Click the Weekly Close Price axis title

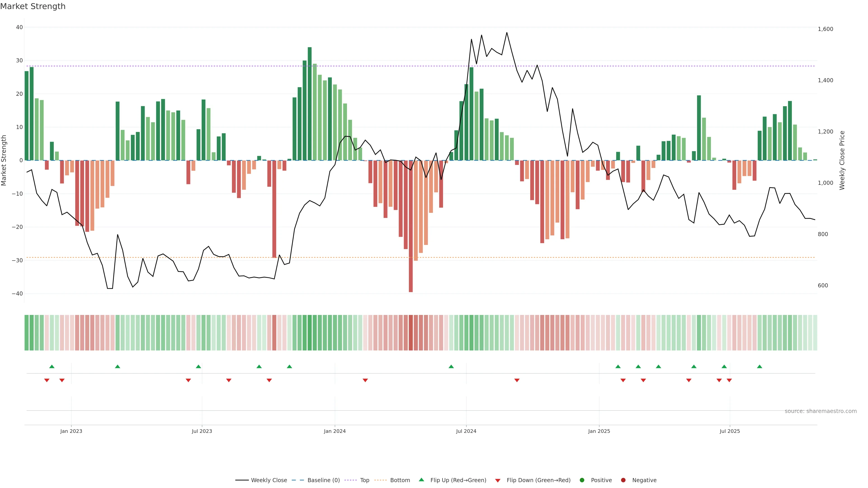(842, 160)
